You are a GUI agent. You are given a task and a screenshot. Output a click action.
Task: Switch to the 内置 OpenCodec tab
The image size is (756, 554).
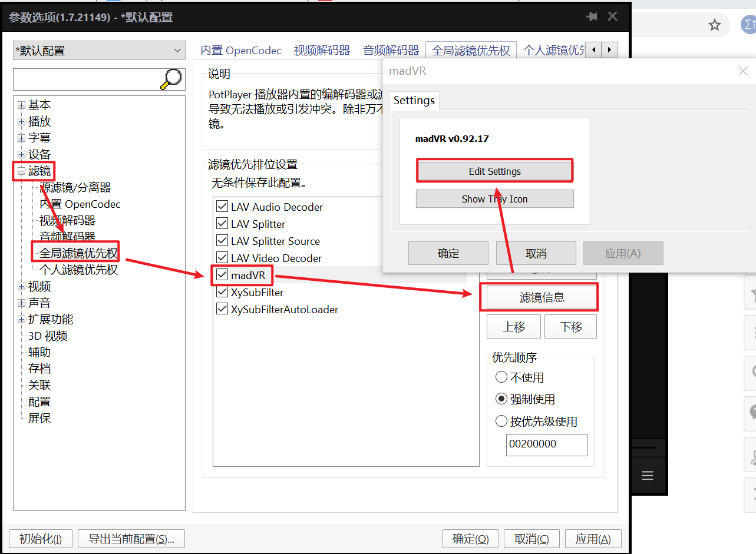click(x=241, y=51)
